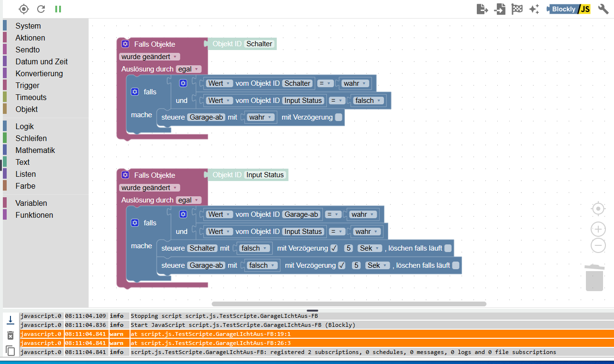This screenshot has width=614, height=364.
Task: Open second 'wurde geändert' dropdown
Action: [x=149, y=188]
